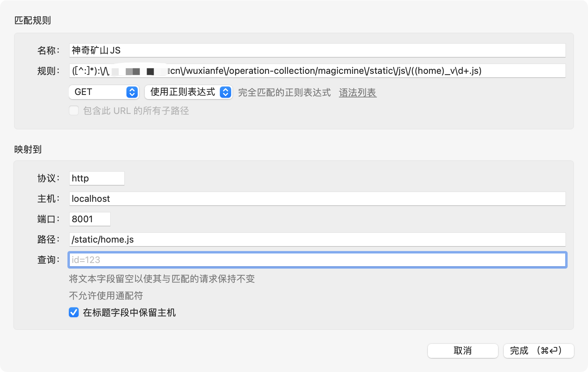Click the 包含此 URL 的所有子路径 checkbox

[73, 110]
